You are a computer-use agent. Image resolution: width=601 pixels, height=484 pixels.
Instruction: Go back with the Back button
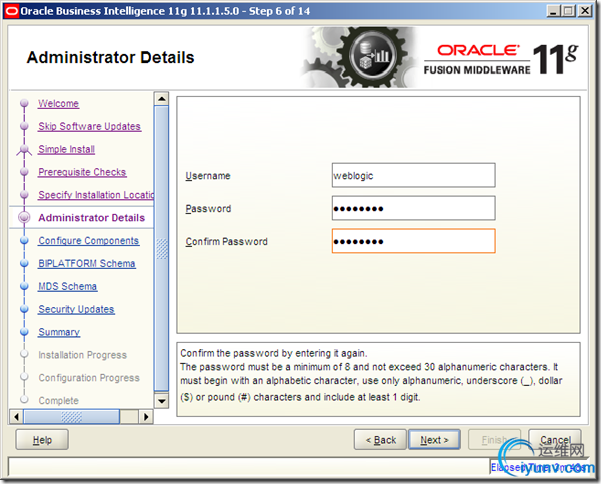(380, 440)
